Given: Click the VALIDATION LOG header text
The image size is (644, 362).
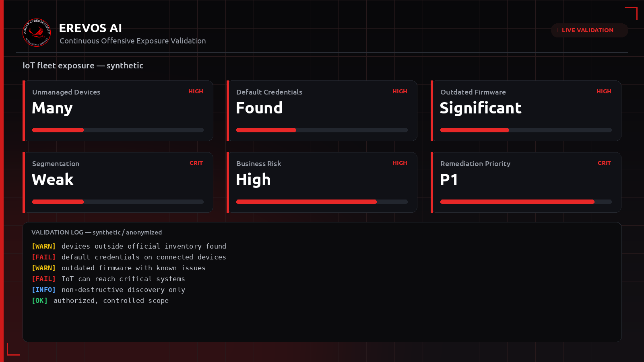Looking at the screenshot, I should point(97,232).
